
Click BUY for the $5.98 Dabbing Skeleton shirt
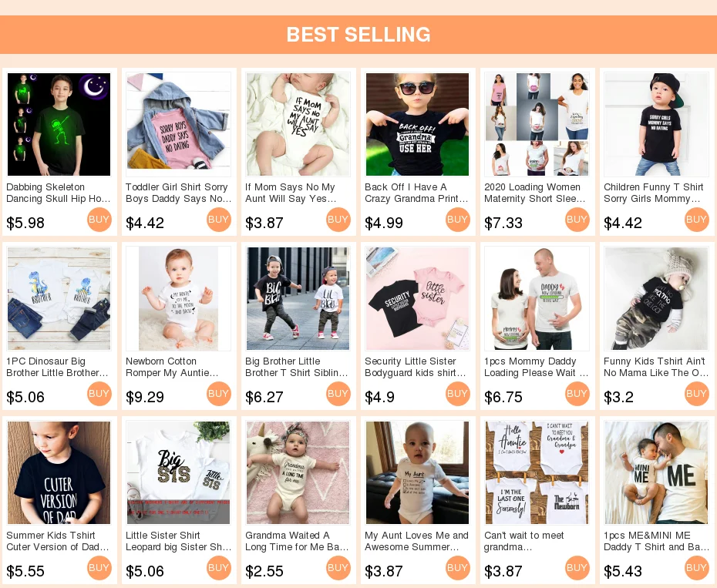[99, 220]
